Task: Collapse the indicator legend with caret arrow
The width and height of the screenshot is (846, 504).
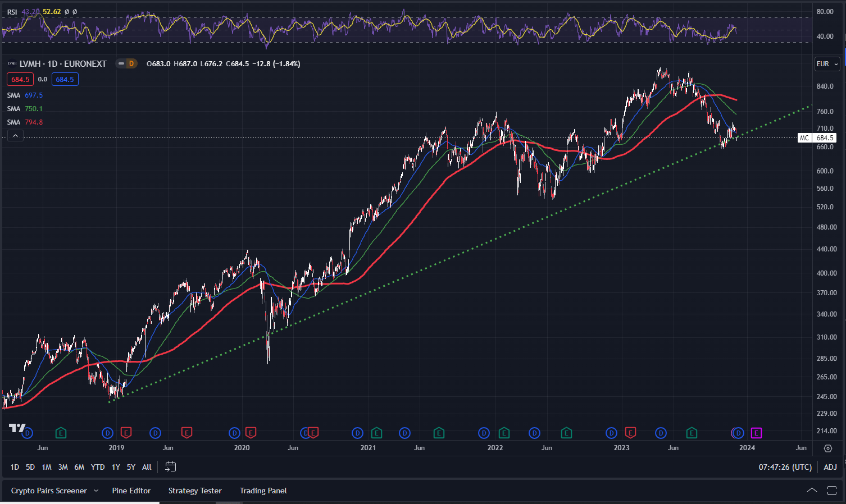Action: point(15,135)
